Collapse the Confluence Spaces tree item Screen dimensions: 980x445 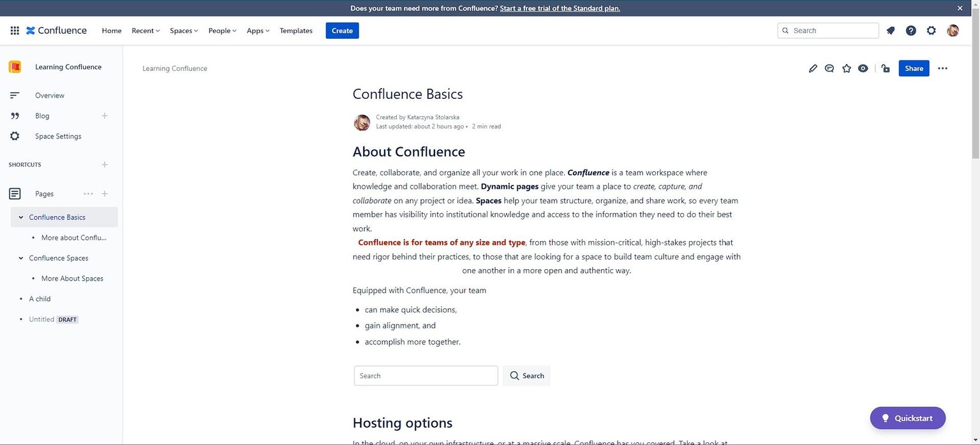pos(21,258)
